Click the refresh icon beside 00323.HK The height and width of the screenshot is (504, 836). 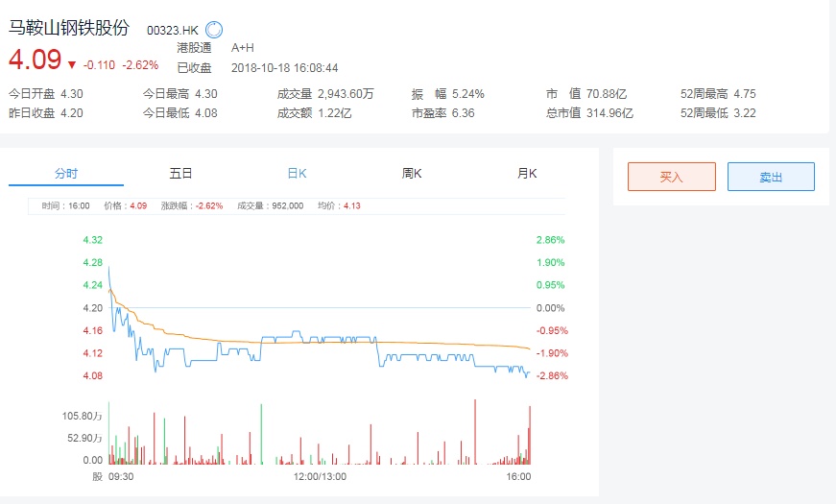click(x=214, y=30)
